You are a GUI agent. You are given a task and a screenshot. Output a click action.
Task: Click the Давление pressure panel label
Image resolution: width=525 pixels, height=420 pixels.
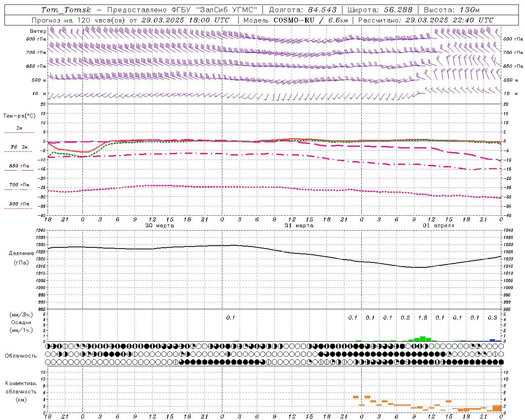coord(21,253)
